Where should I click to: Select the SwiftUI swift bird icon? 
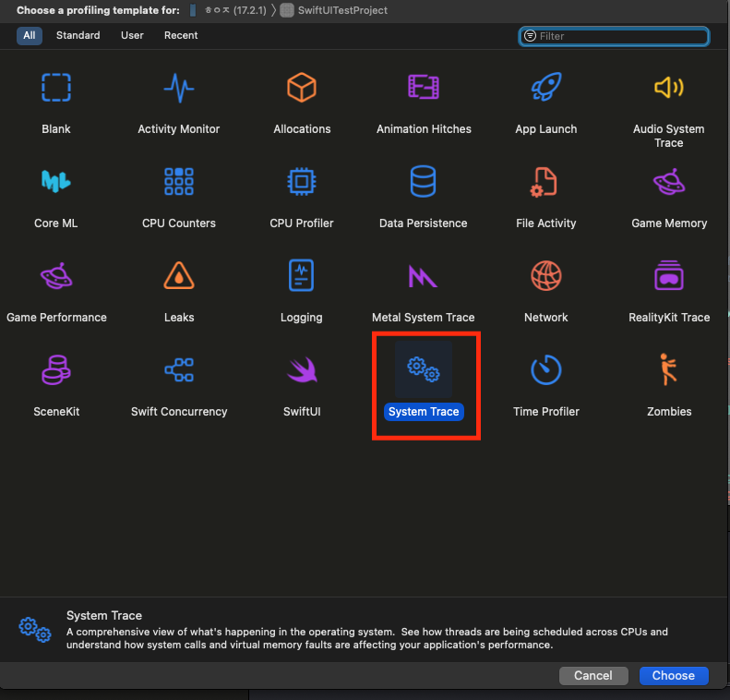point(302,369)
